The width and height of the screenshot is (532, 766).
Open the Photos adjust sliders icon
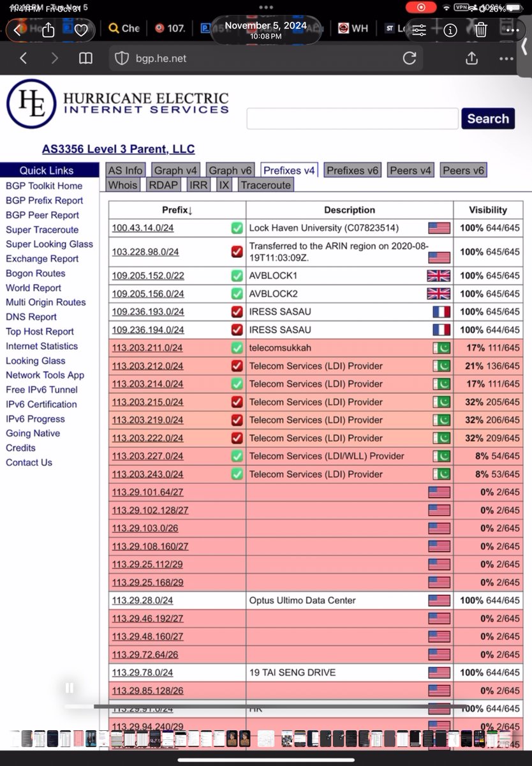click(419, 29)
